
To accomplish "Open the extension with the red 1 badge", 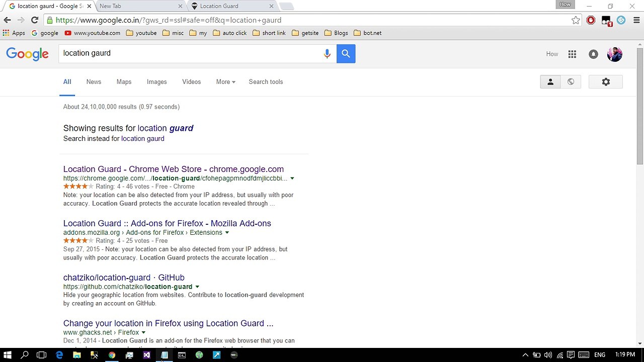I will coord(606,21).
